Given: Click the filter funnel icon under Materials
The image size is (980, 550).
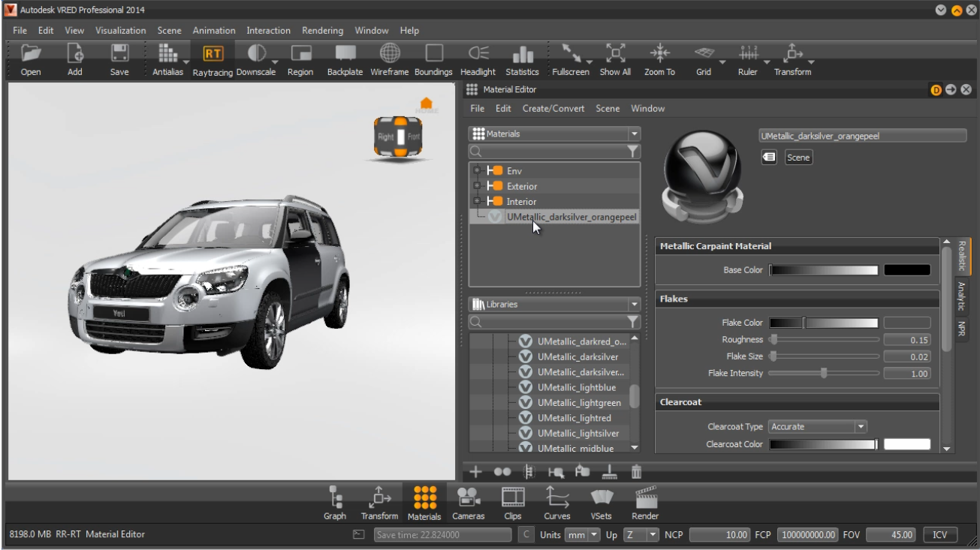Looking at the screenshot, I should tap(634, 152).
